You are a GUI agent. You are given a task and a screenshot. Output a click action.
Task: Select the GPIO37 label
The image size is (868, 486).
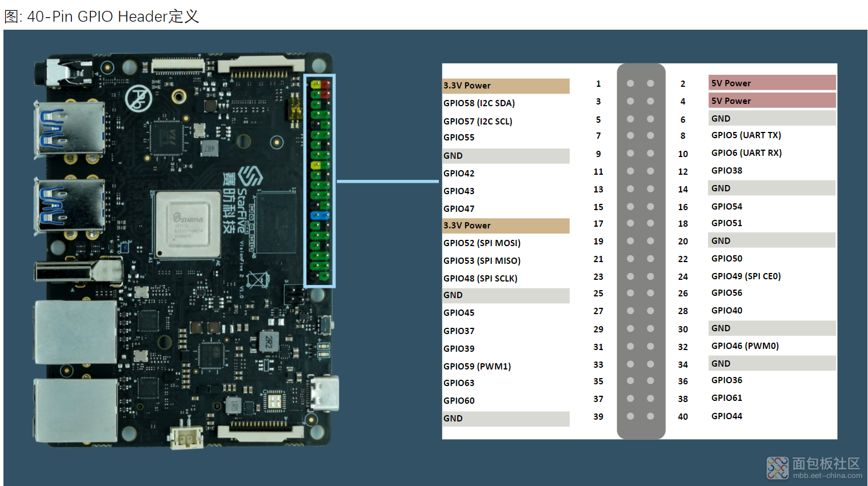click(459, 331)
